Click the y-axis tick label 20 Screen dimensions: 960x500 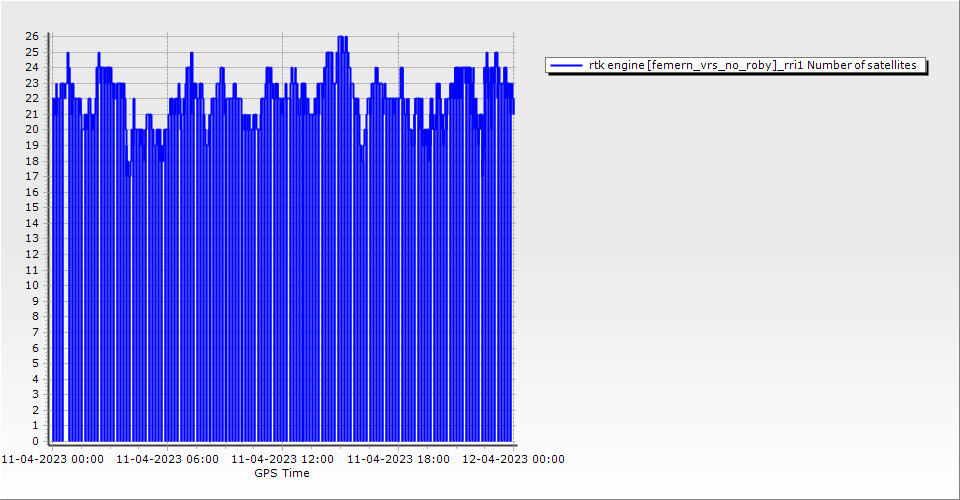tap(32, 130)
